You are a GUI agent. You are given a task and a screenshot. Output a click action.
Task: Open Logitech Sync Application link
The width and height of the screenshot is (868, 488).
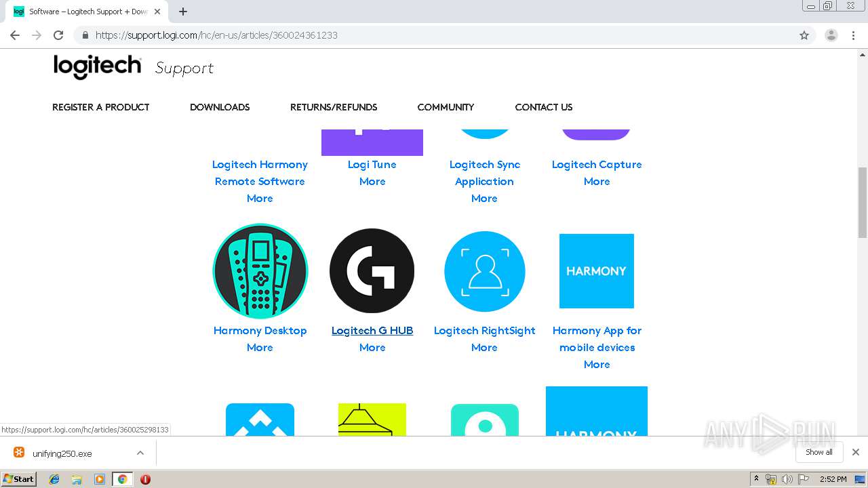pyautogui.click(x=484, y=173)
